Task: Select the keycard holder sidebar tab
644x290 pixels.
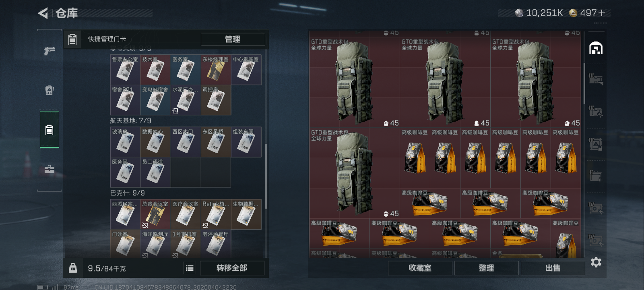Action: pyautogui.click(x=49, y=130)
